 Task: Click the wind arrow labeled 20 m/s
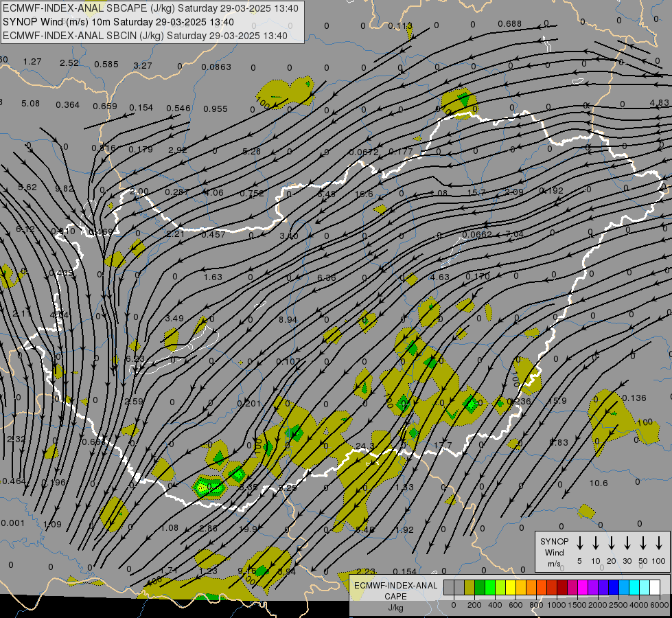612,543
